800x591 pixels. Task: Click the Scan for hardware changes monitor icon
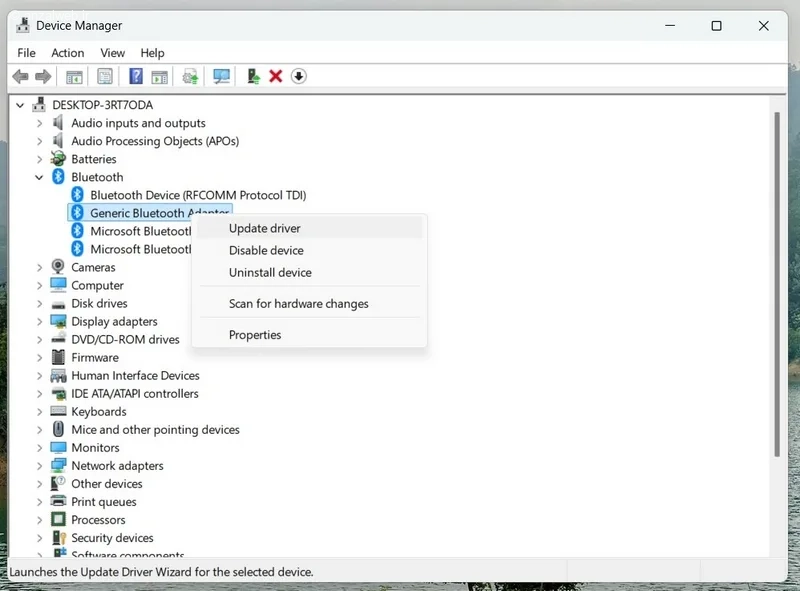click(x=221, y=77)
